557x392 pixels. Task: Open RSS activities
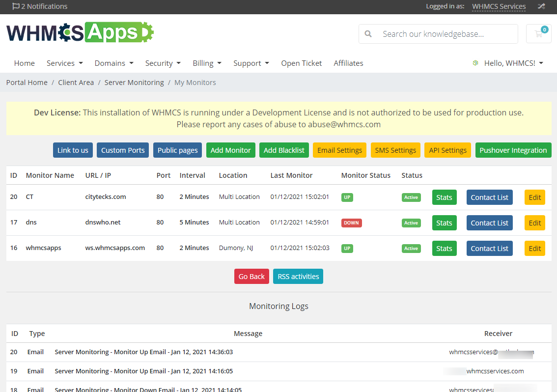point(298,276)
